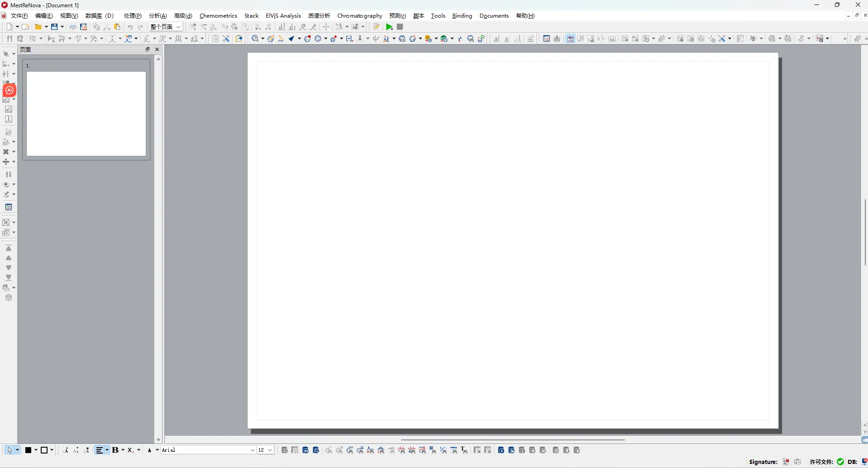The width and height of the screenshot is (868, 468).
Task: Click the f1 trace toolbar icon
Action: [x=10, y=39]
